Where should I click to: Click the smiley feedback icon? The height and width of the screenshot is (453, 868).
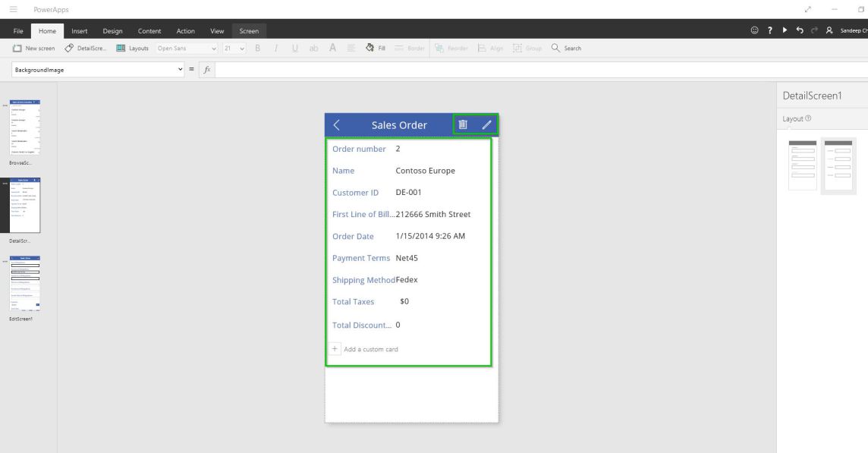point(754,30)
